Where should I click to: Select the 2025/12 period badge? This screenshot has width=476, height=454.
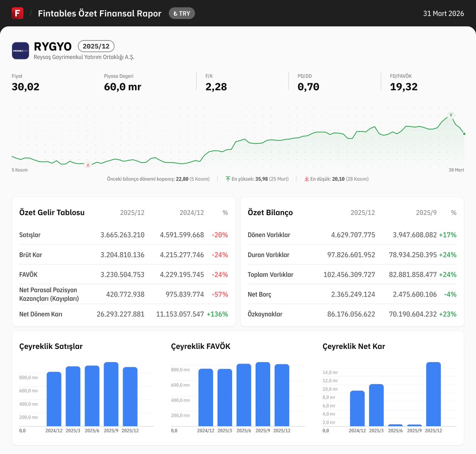96,46
